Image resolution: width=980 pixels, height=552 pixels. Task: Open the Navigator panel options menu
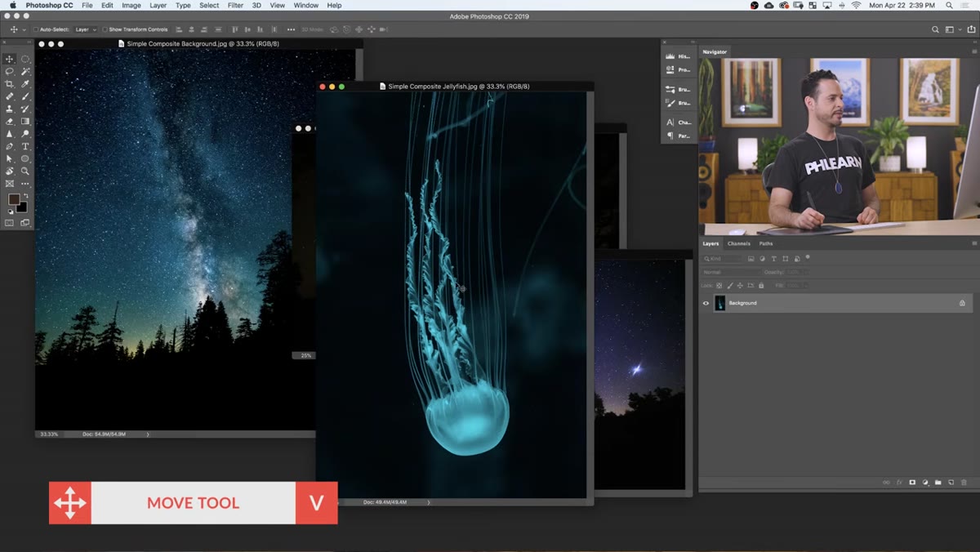pyautogui.click(x=974, y=51)
